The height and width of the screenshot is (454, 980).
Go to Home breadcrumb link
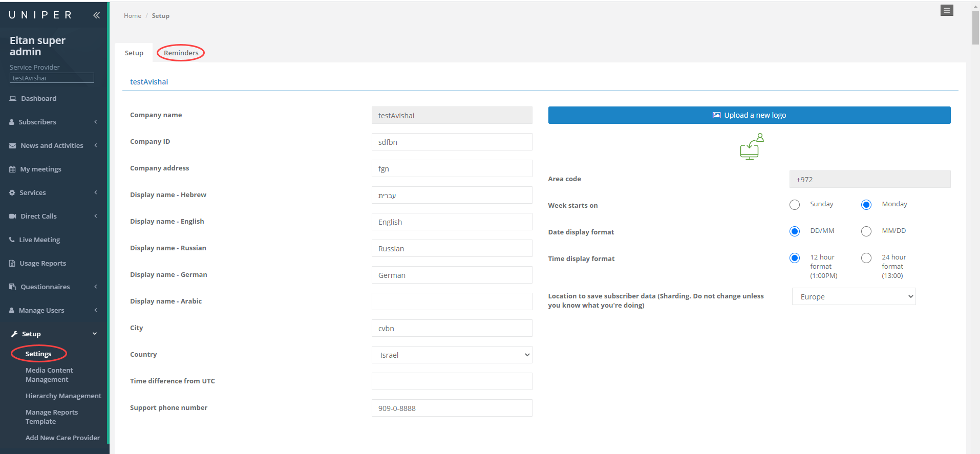tap(132, 16)
